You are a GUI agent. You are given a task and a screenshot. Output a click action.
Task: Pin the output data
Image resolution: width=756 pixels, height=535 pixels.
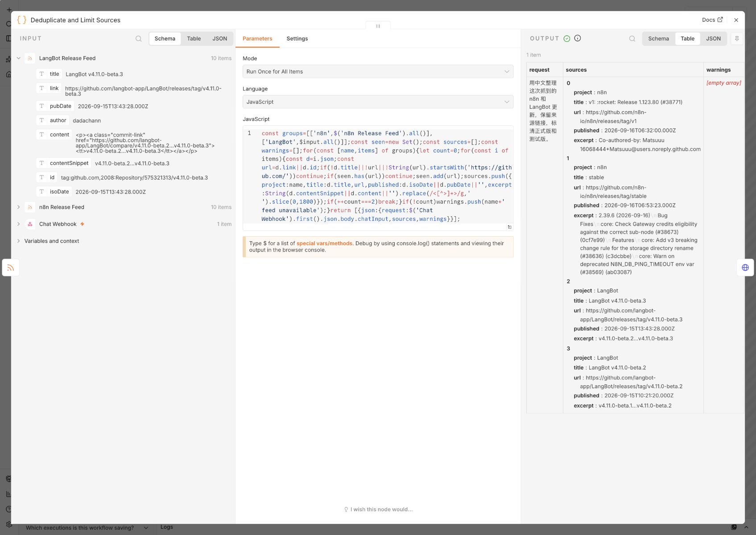click(737, 39)
